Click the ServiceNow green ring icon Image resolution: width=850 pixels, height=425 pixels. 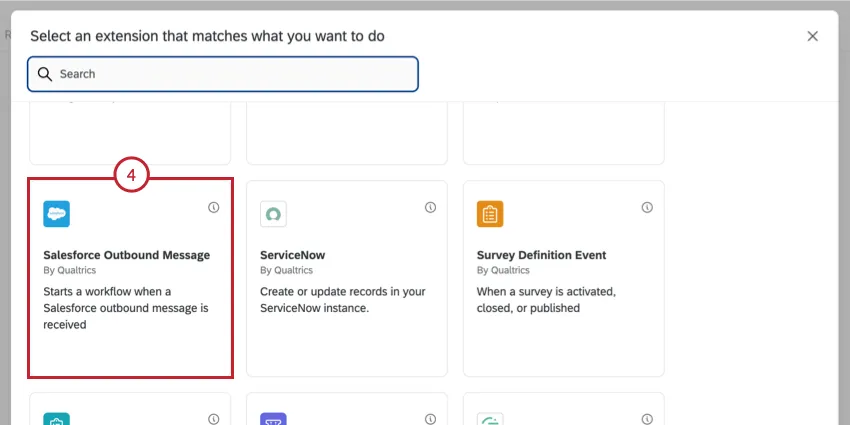[273, 214]
